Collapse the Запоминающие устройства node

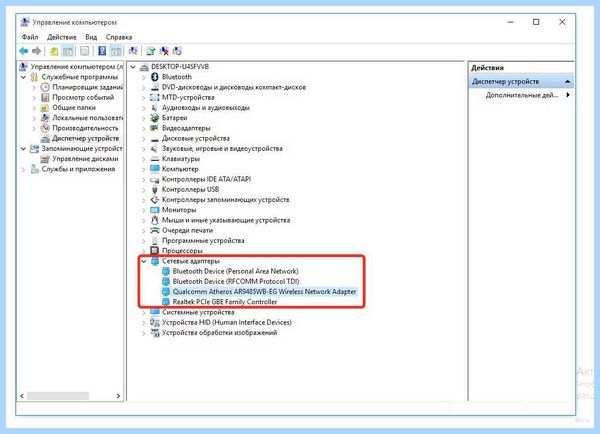coord(23,148)
